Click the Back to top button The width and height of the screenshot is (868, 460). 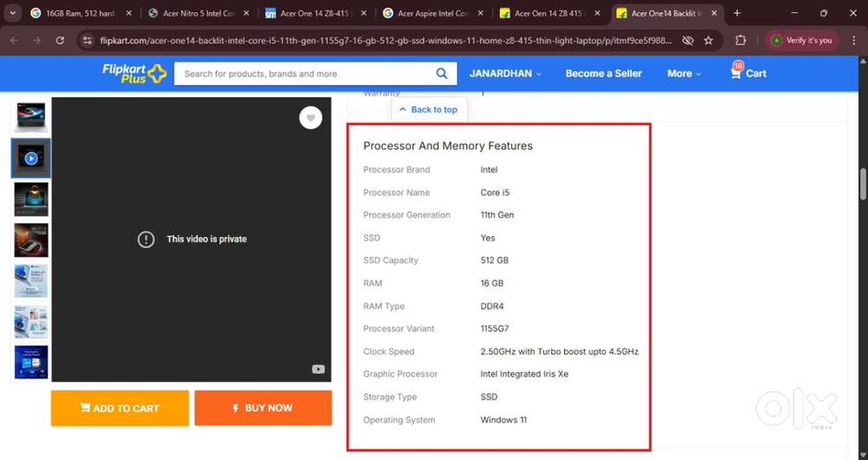pyautogui.click(x=429, y=109)
